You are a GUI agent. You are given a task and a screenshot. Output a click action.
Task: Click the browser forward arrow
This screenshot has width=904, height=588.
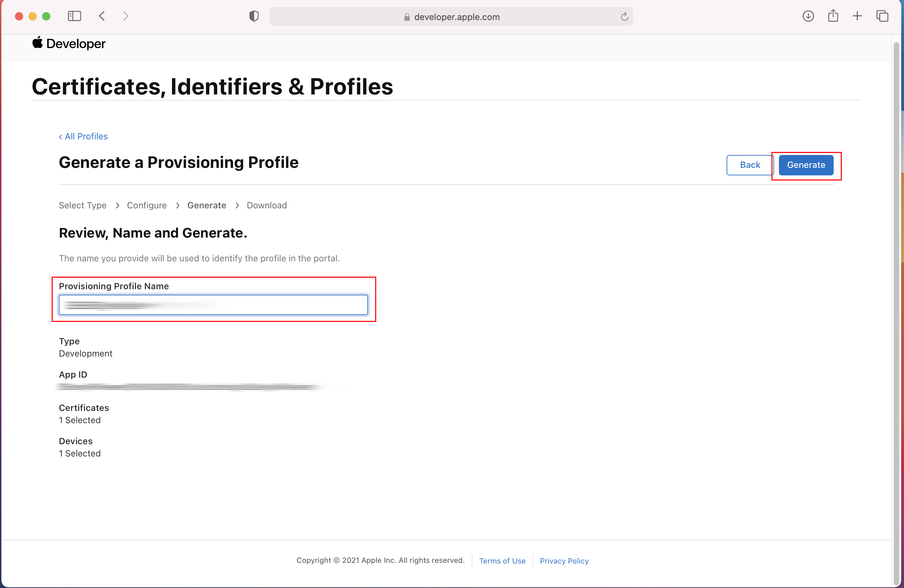[x=126, y=16]
